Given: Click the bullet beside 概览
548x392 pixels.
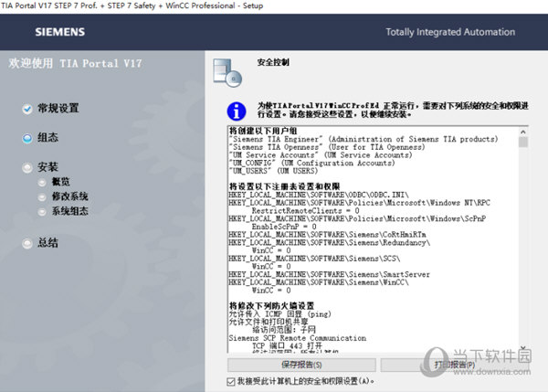Looking at the screenshot, I should pyautogui.click(x=42, y=183).
